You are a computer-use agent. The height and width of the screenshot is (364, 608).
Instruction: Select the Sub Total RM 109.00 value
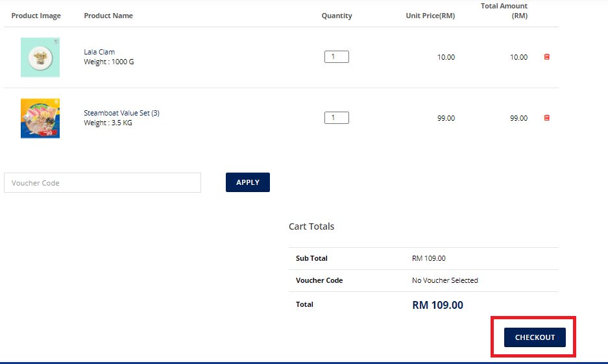click(428, 258)
